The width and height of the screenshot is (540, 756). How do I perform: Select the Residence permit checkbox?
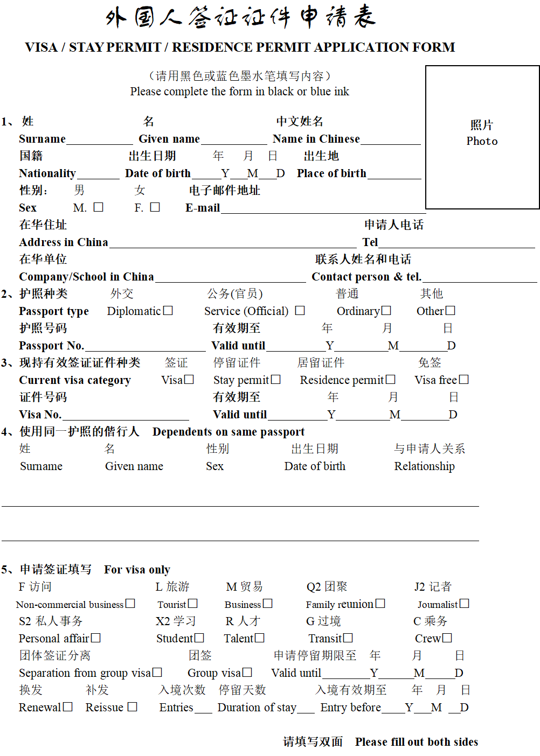[391, 380]
